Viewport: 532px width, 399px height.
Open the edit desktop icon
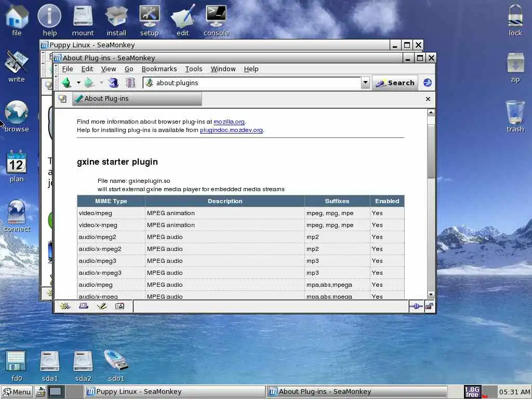click(183, 21)
